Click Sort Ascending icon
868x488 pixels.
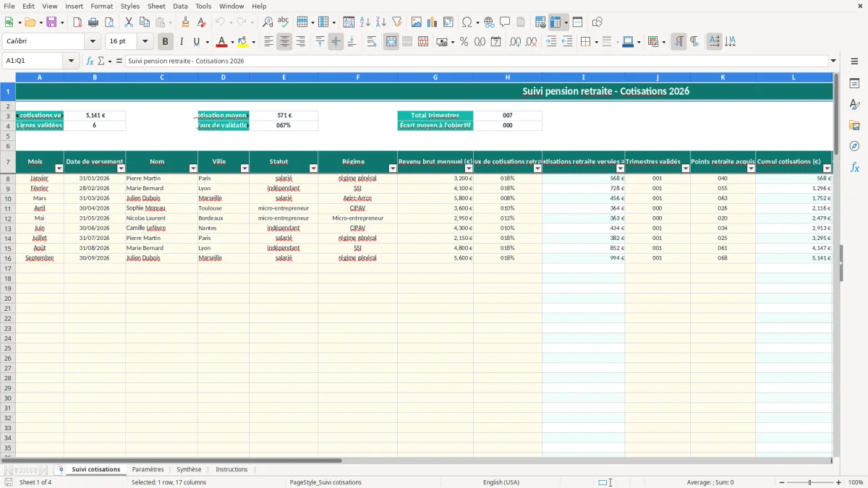(x=365, y=22)
